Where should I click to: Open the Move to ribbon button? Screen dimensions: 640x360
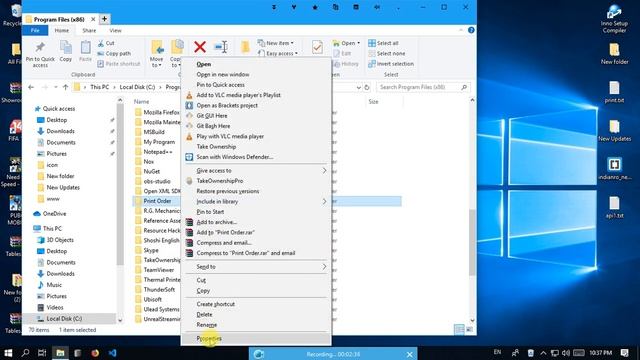click(157, 53)
